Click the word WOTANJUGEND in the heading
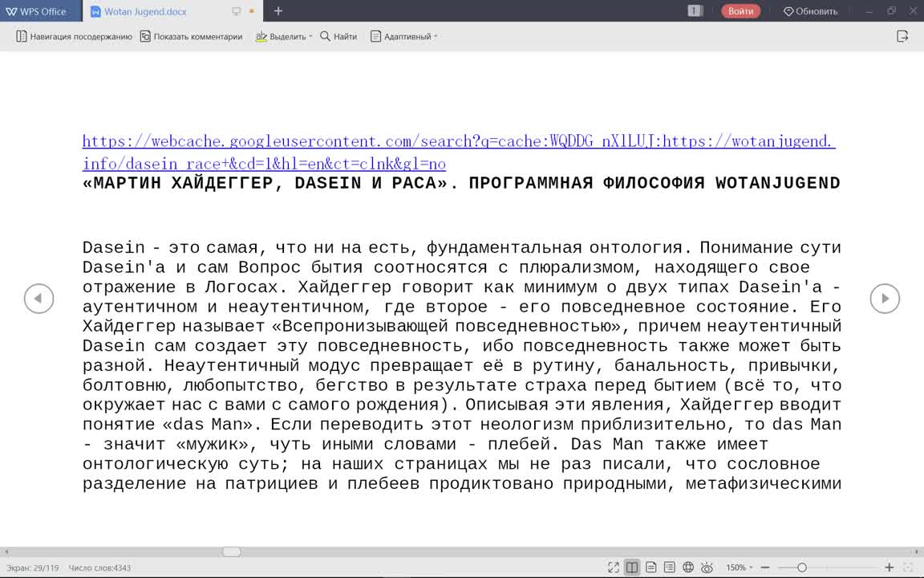Viewport: 924px width, 578px height. 778,183
